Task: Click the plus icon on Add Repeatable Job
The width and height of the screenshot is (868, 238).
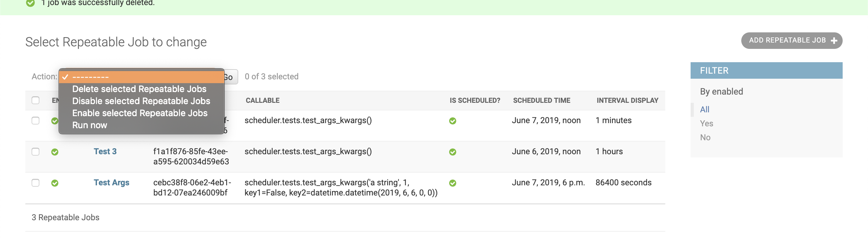Action: [834, 41]
